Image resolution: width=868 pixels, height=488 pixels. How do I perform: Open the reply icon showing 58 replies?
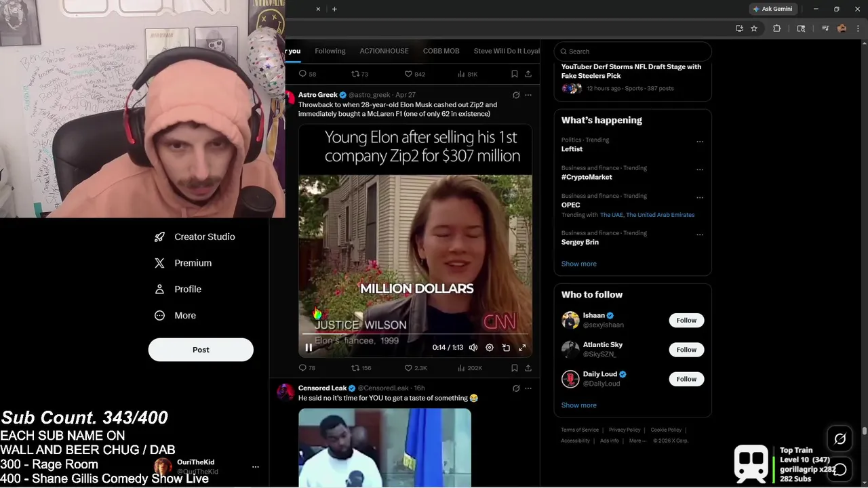(x=307, y=74)
